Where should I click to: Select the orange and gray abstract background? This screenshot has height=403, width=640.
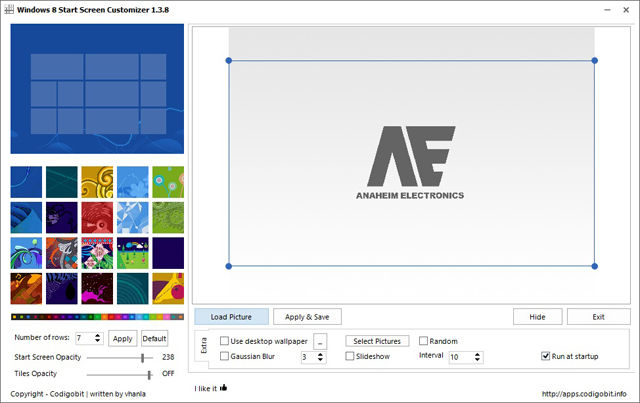click(x=62, y=253)
